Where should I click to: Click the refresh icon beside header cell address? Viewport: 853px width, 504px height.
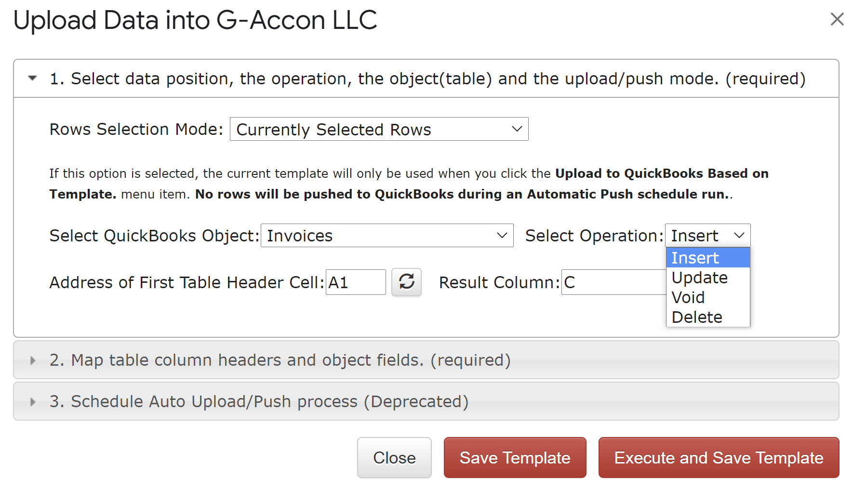[x=406, y=282]
